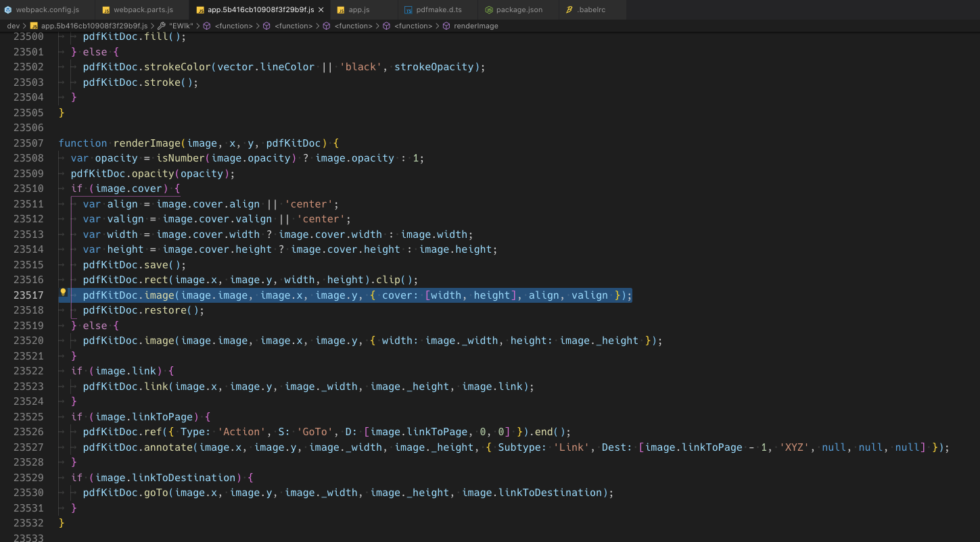
Task: Click the wrench icon beside "EWlk" in the breadcrumb
Action: [162, 26]
